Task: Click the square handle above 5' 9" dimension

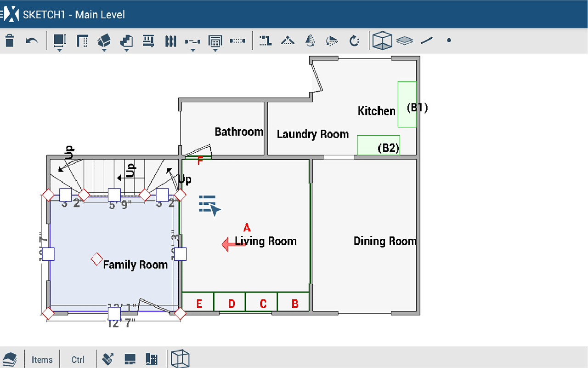Action: coord(114,195)
